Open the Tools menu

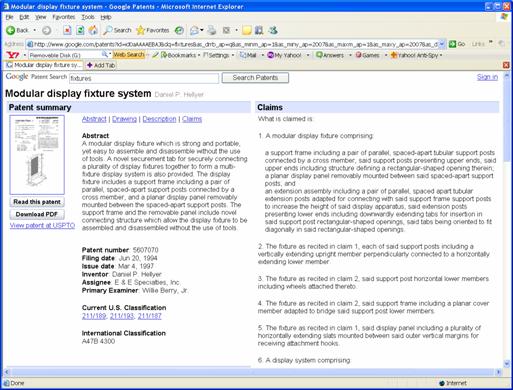click(x=88, y=17)
